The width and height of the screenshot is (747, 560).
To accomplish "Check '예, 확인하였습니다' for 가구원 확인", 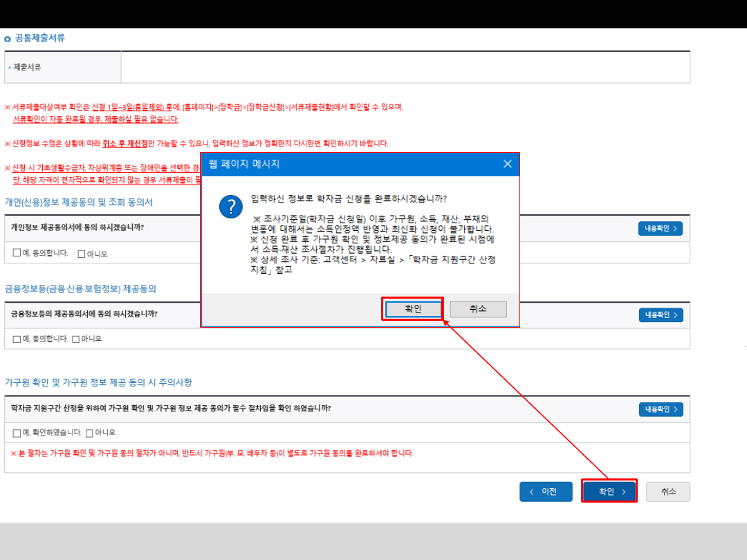I will pyautogui.click(x=17, y=433).
